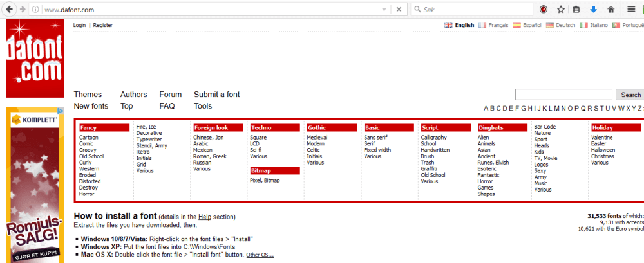Expand the address bar history dropdown arrow
The image size is (644, 263).
[384, 9]
